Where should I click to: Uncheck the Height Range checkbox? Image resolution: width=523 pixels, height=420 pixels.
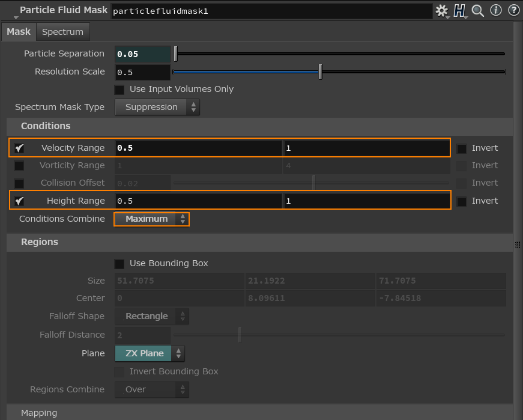click(19, 201)
